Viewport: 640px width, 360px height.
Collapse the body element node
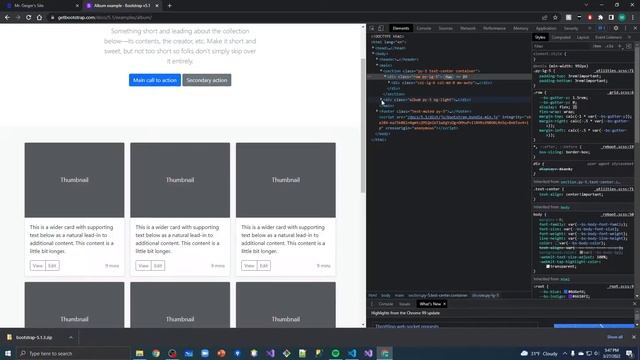pos(373,53)
